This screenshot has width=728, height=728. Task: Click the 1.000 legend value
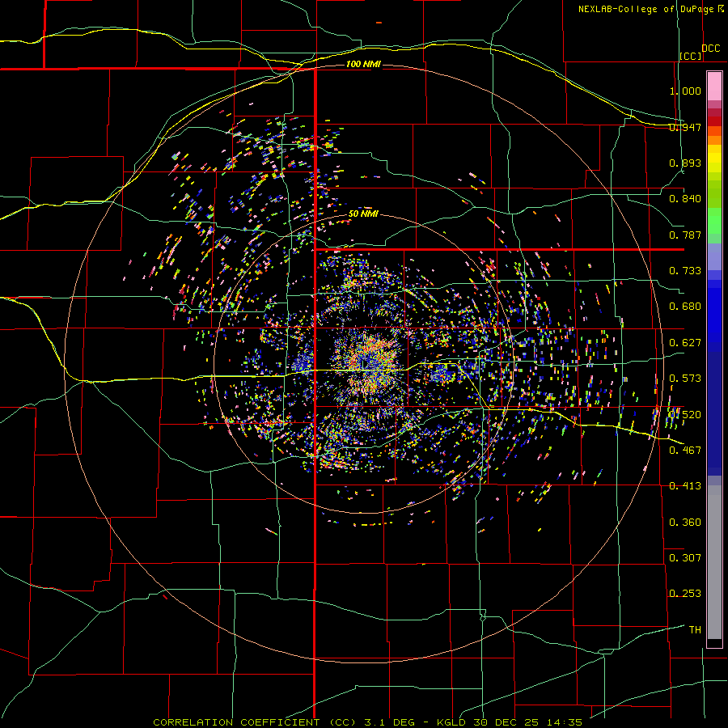[x=685, y=91]
